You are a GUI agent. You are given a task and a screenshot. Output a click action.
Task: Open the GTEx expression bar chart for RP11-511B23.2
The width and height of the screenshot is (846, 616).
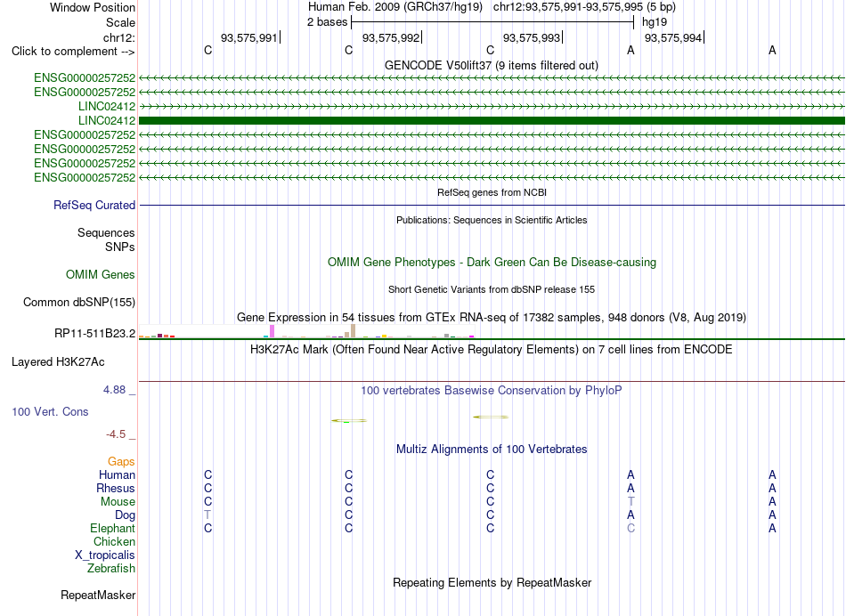click(306, 331)
